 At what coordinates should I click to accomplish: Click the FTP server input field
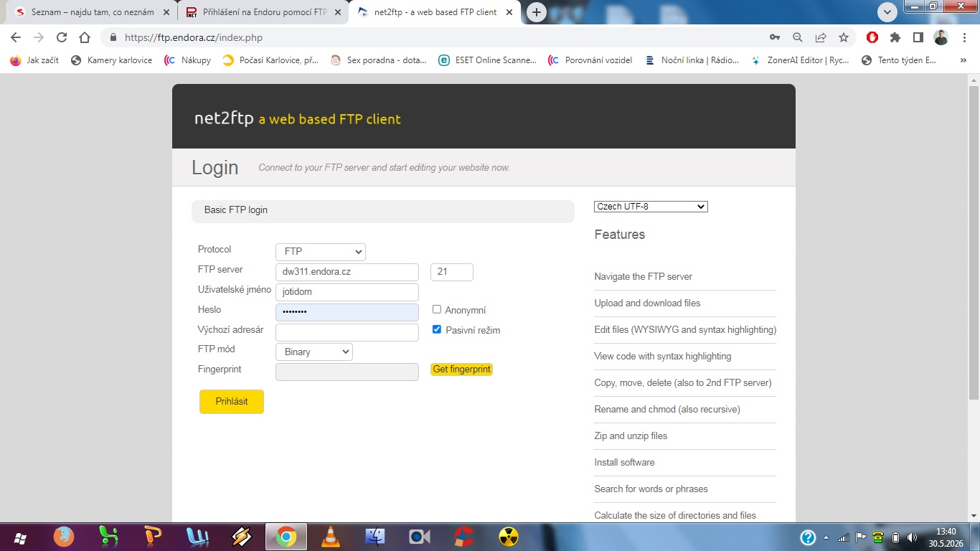347,272
